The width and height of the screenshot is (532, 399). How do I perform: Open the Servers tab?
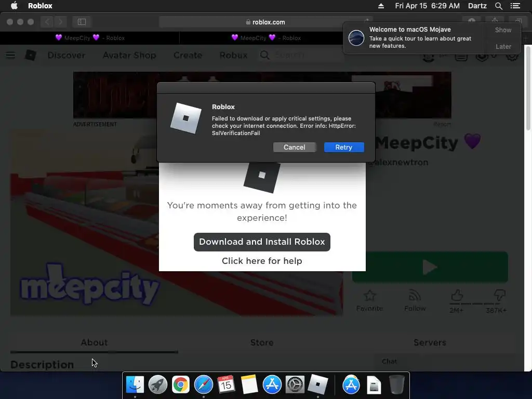[430, 342]
